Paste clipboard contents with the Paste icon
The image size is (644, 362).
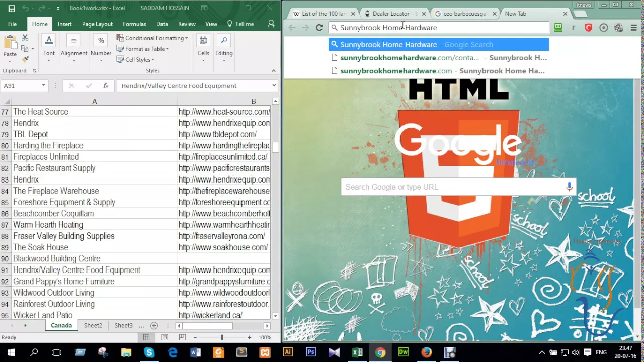[x=10, y=43]
